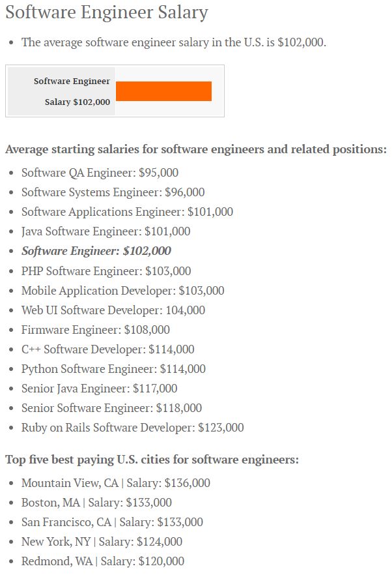Click Python Software Engineer: $114,000 item

(113, 369)
